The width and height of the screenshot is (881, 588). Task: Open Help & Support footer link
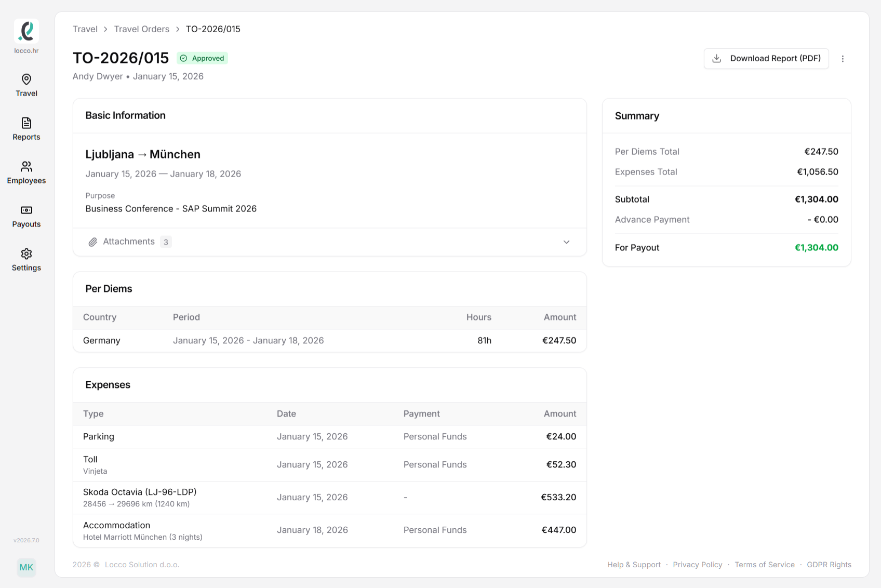pyautogui.click(x=634, y=565)
